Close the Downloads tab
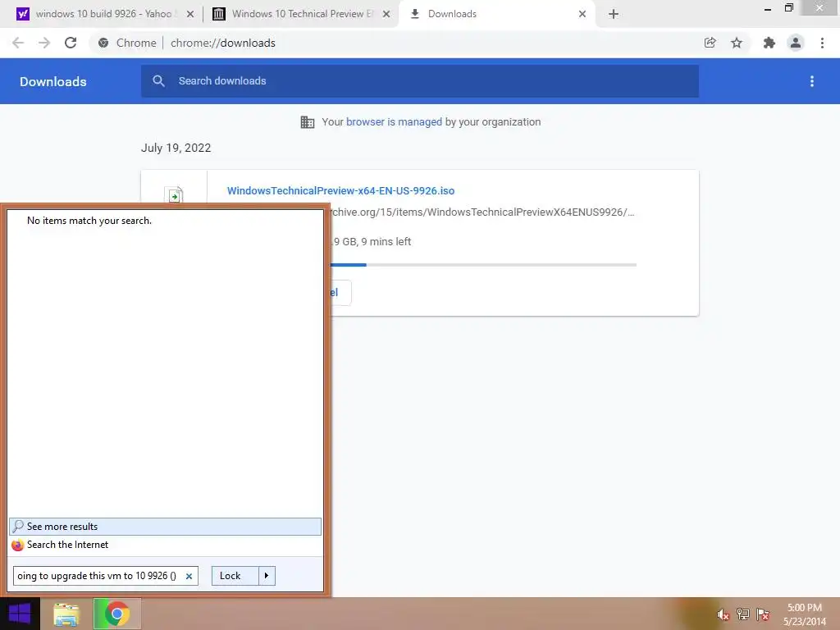Screen dimensions: 840x630 [582, 14]
